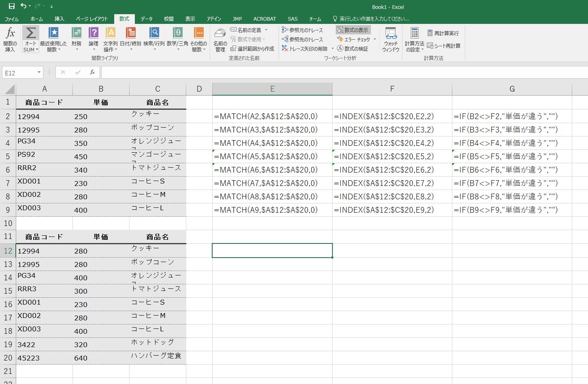Expand the Name Box dropdown arrow
The height and width of the screenshot is (384, 588).
coord(39,73)
